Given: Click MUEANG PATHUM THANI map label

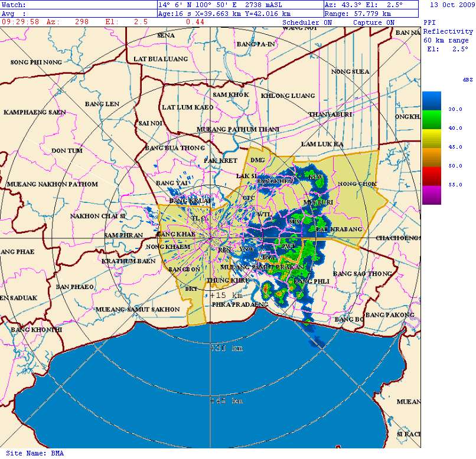Looking at the screenshot, I should click(237, 129).
